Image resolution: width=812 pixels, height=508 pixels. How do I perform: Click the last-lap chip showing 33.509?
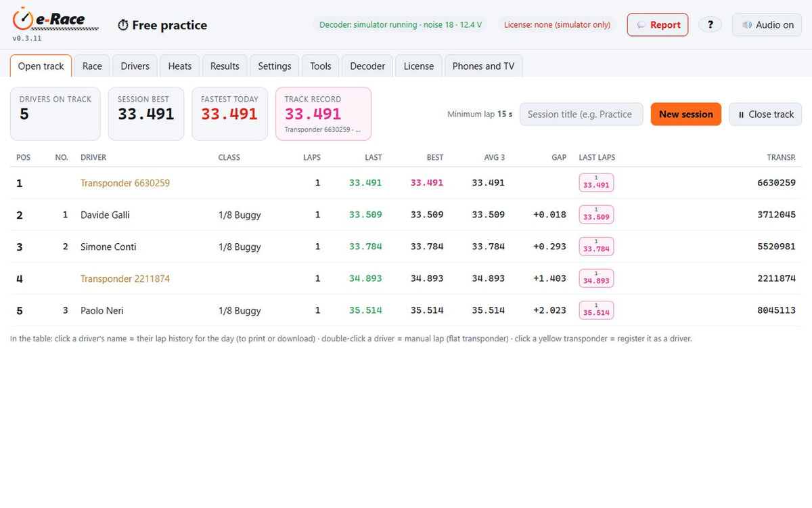point(596,215)
